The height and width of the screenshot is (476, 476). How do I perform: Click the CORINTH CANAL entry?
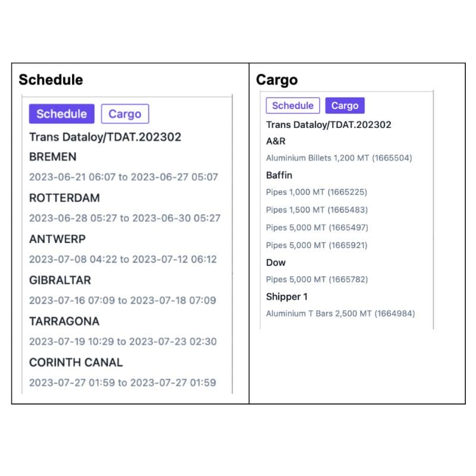(76, 362)
